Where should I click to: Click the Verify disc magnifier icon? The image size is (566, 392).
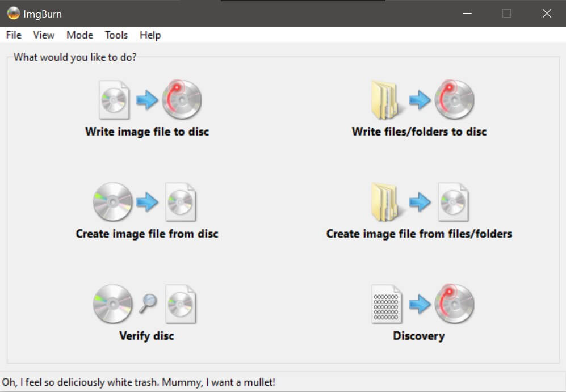click(x=148, y=304)
